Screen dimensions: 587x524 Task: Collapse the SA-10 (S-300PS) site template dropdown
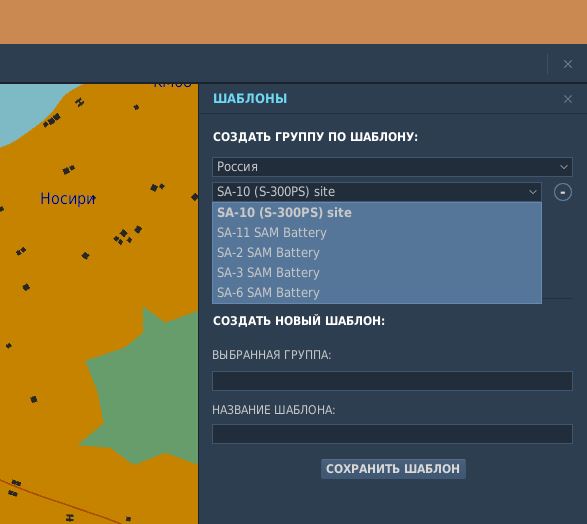tap(377, 192)
